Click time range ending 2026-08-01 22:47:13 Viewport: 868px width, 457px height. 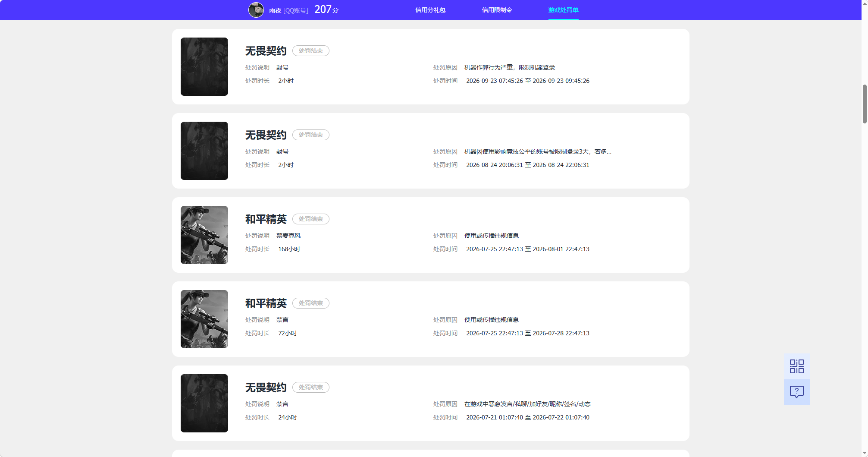pyautogui.click(x=528, y=249)
